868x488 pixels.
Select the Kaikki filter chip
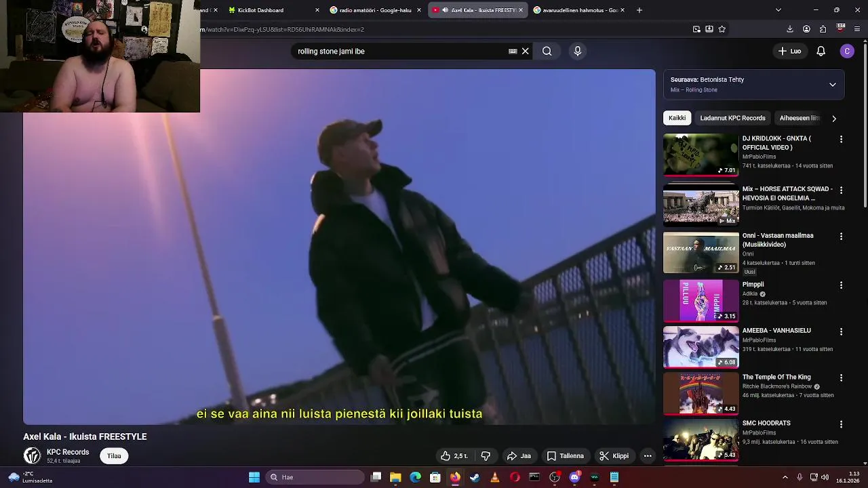point(677,118)
